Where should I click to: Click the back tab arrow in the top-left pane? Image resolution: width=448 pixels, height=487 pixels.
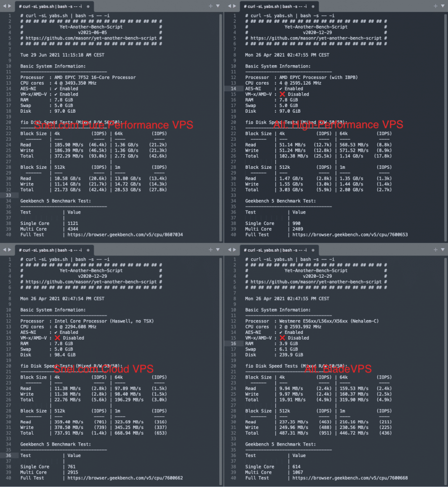click(x=4, y=6)
